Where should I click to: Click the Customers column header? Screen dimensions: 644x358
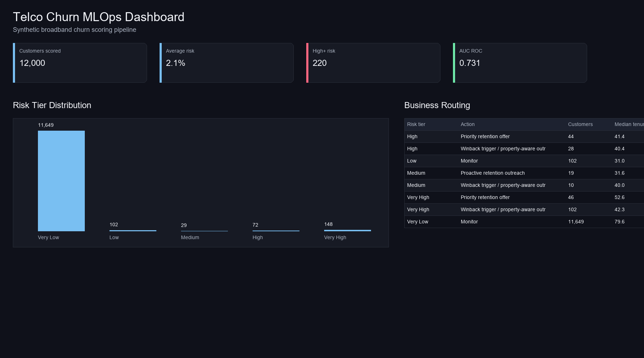pos(580,124)
